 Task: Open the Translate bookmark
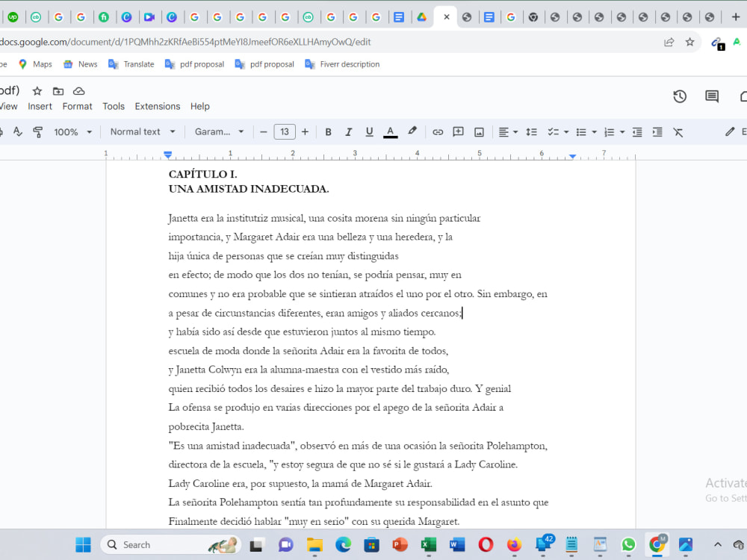coord(131,64)
